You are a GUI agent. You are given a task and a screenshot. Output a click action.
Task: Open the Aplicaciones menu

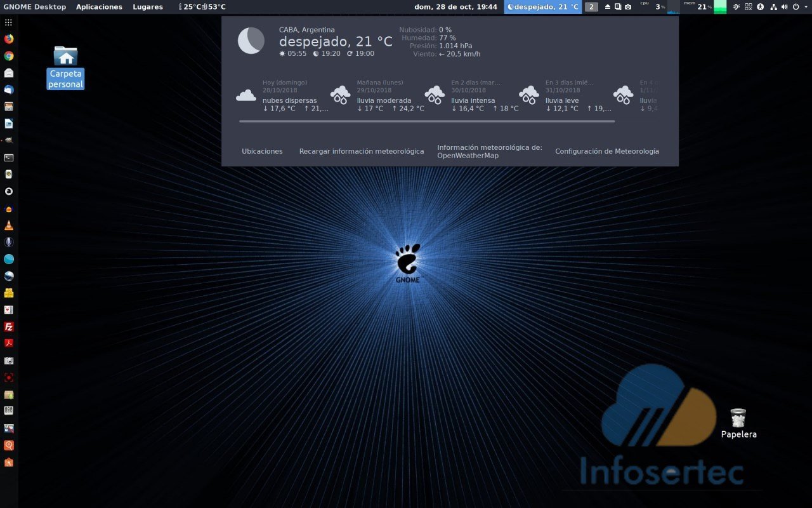tap(99, 7)
